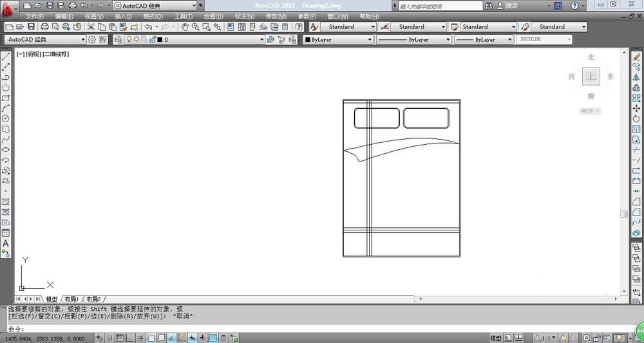Image resolution: width=644 pixels, height=343 pixels.
Task: Select the Line tool in draw toolbar
Action: click(x=6, y=57)
